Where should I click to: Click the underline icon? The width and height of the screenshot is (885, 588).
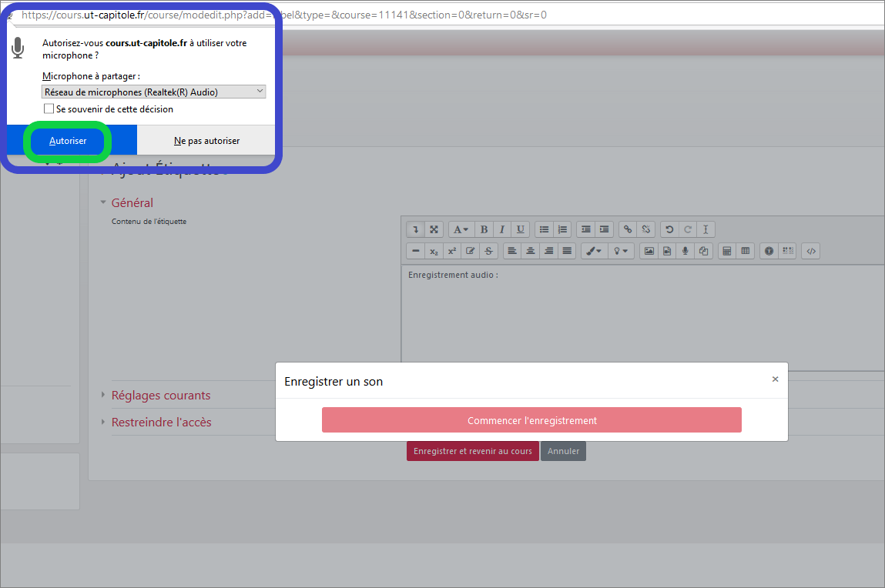click(521, 229)
